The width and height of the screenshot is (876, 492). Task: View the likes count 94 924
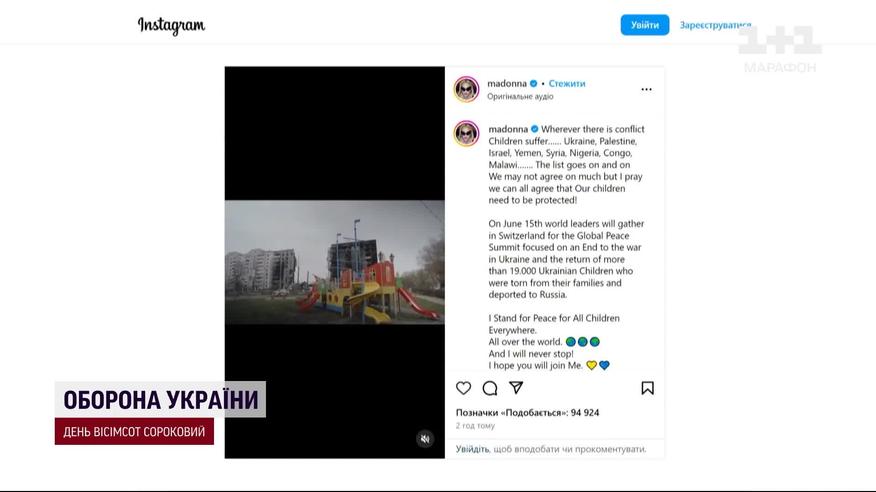527,413
